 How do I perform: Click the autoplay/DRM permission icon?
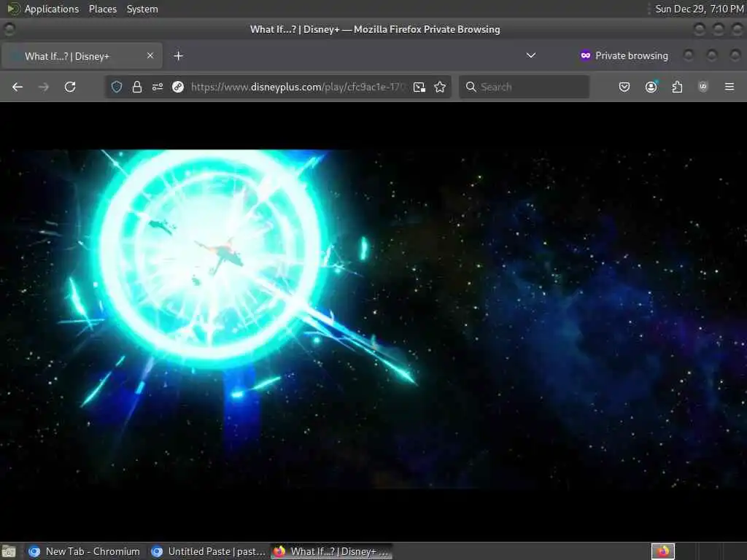pos(178,87)
